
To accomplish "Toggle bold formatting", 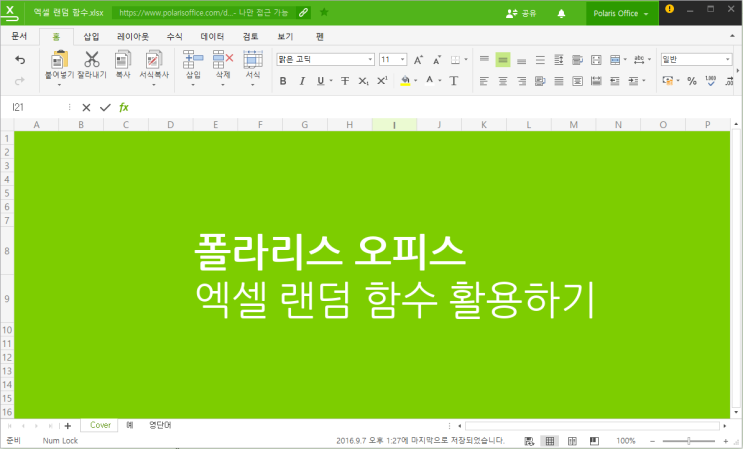I will coord(283,81).
